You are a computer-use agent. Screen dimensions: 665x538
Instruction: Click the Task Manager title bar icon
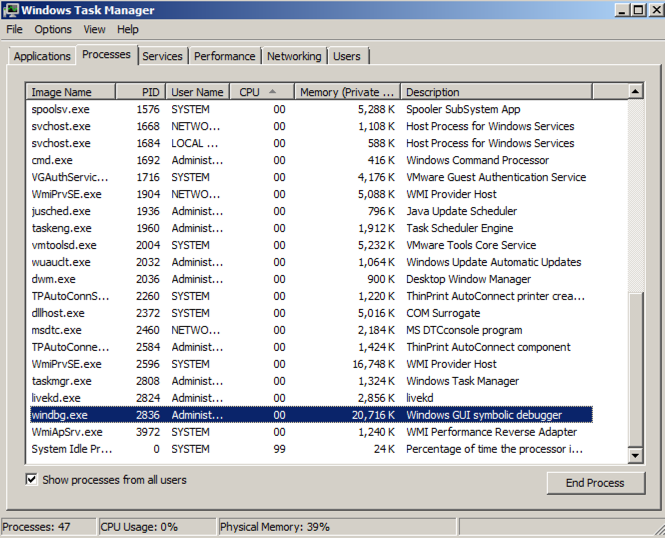(11, 10)
